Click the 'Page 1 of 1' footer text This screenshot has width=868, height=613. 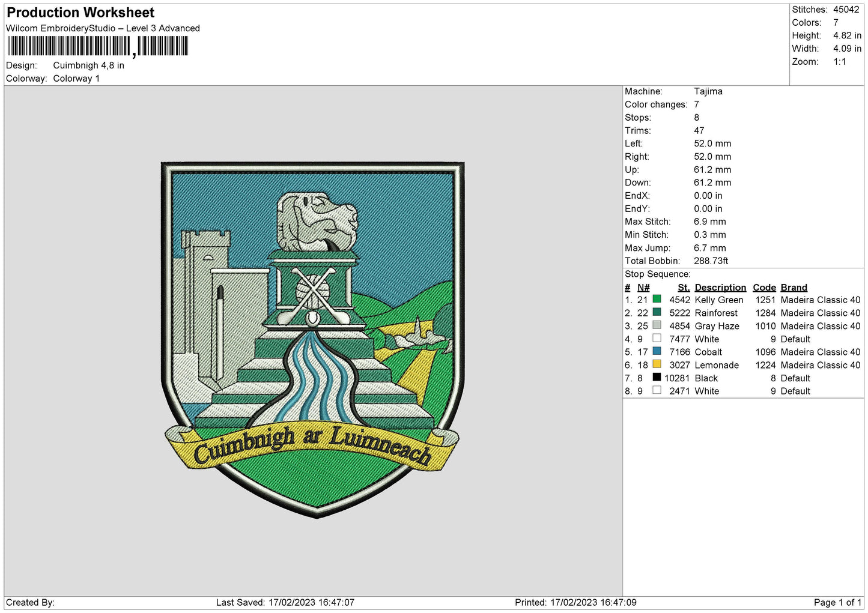837,602
